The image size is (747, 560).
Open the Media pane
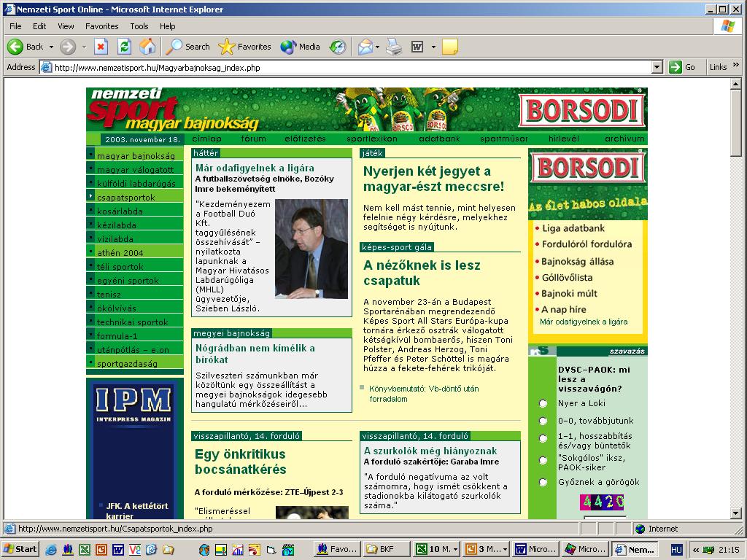point(300,47)
